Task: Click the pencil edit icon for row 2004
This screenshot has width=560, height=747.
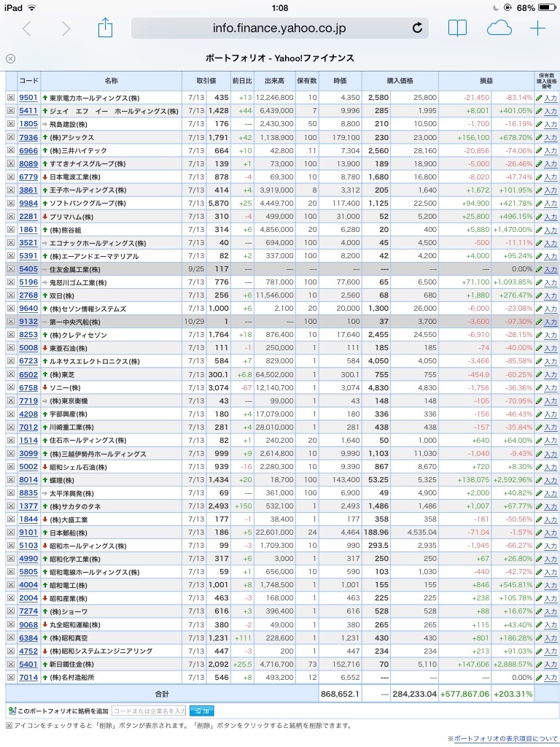Action: (x=539, y=598)
